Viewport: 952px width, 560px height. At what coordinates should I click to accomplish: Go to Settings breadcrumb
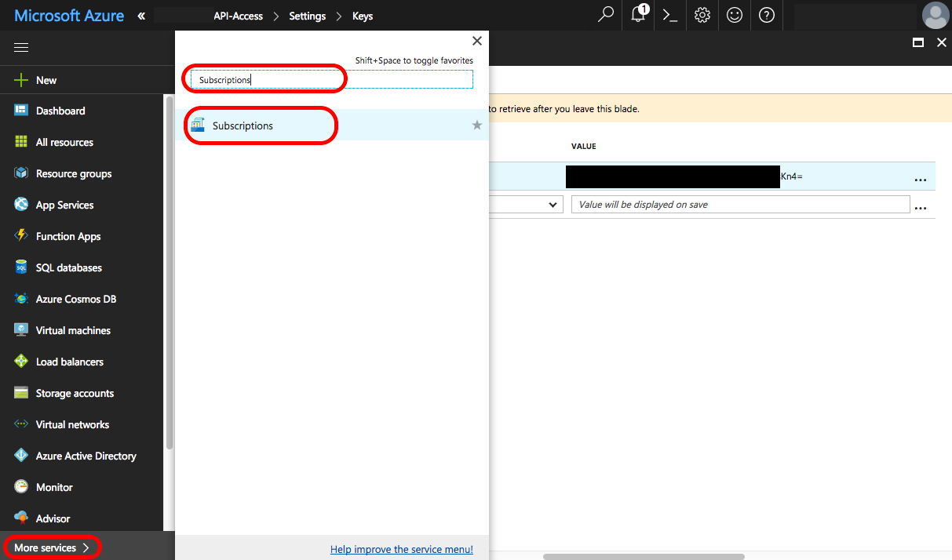(308, 16)
